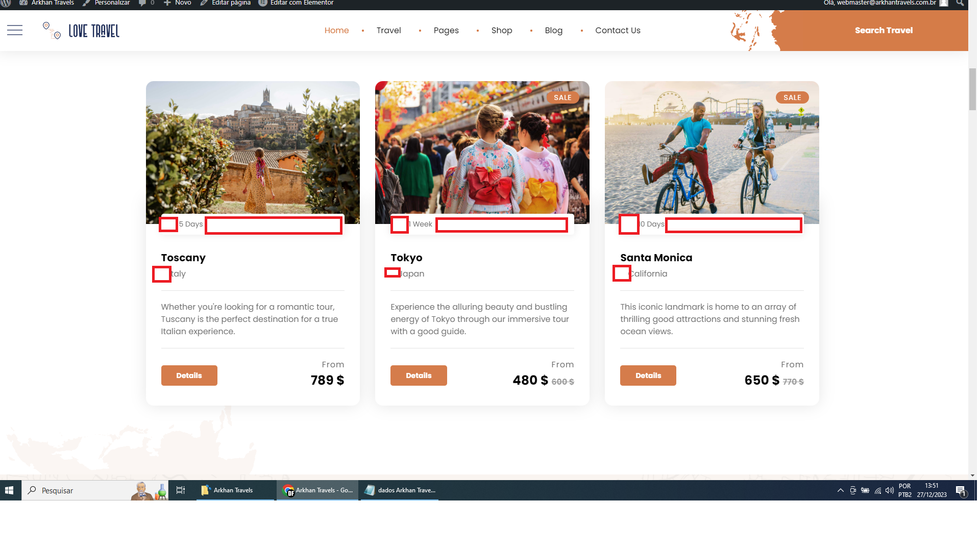Screen dimensions: 980x551
Task: Click the volume speaker tray icon
Action: (x=890, y=491)
